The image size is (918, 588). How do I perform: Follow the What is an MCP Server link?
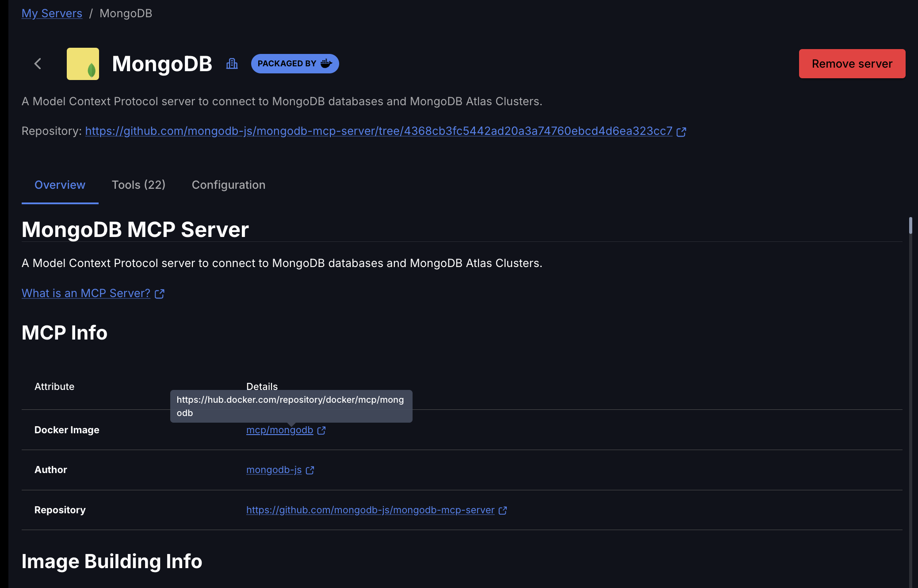[86, 294]
